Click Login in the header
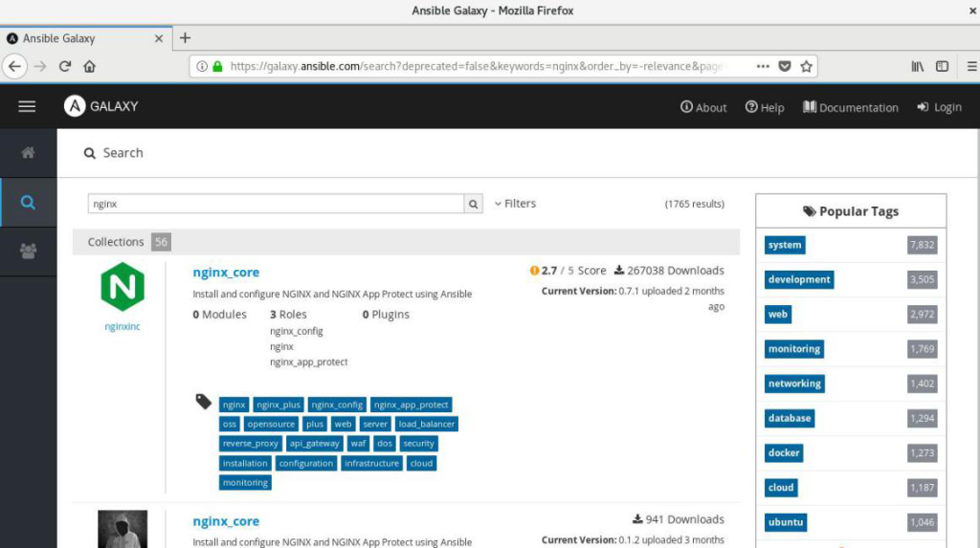Viewport: 980px width, 548px height. click(940, 107)
